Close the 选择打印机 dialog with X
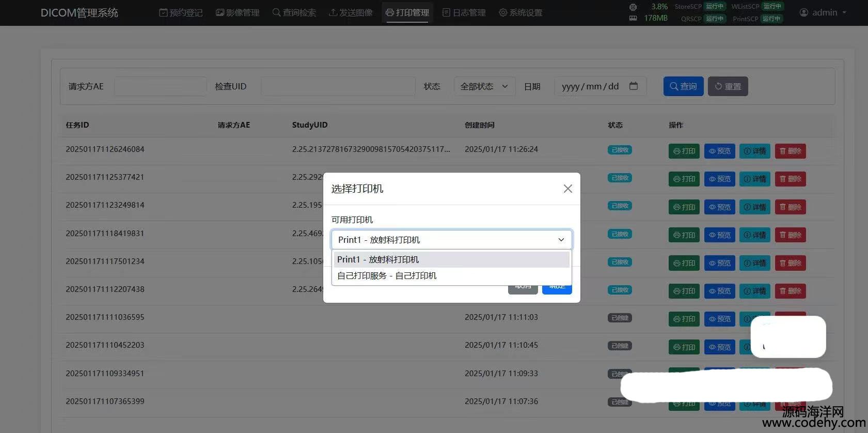Screen dimensions: 868x433 pos(567,189)
